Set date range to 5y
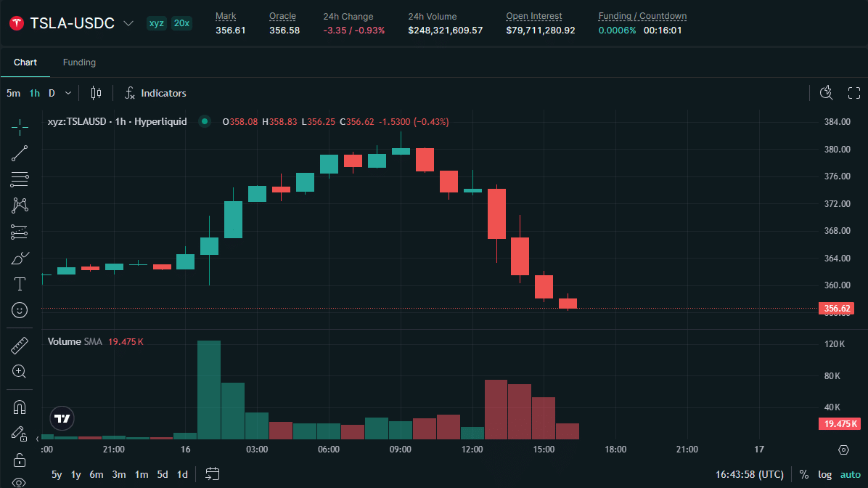Viewport: 868px width, 488px height. [57, 475]
